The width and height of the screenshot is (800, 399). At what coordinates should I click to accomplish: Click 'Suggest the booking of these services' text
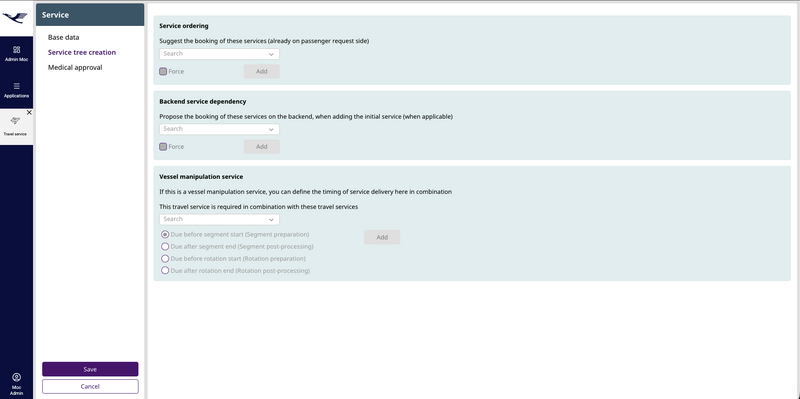click(x=264, y=41)
